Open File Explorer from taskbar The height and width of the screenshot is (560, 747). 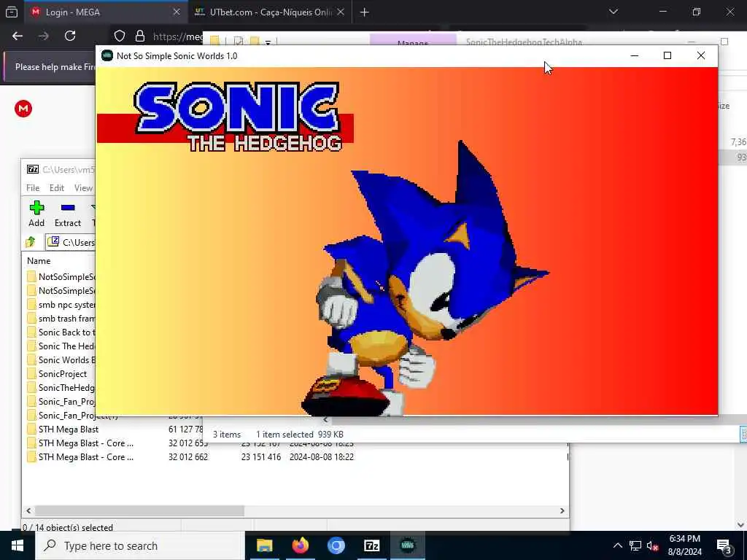pos(264,545)
